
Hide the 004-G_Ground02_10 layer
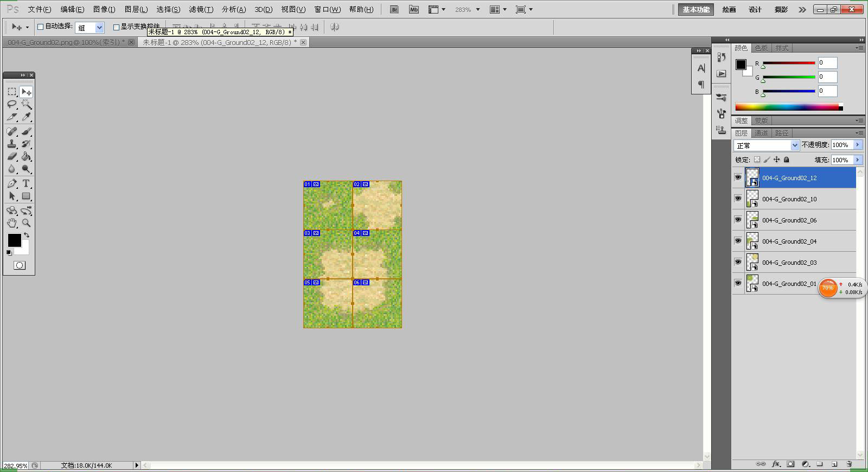pyautogui.click(x=738, y=199)
